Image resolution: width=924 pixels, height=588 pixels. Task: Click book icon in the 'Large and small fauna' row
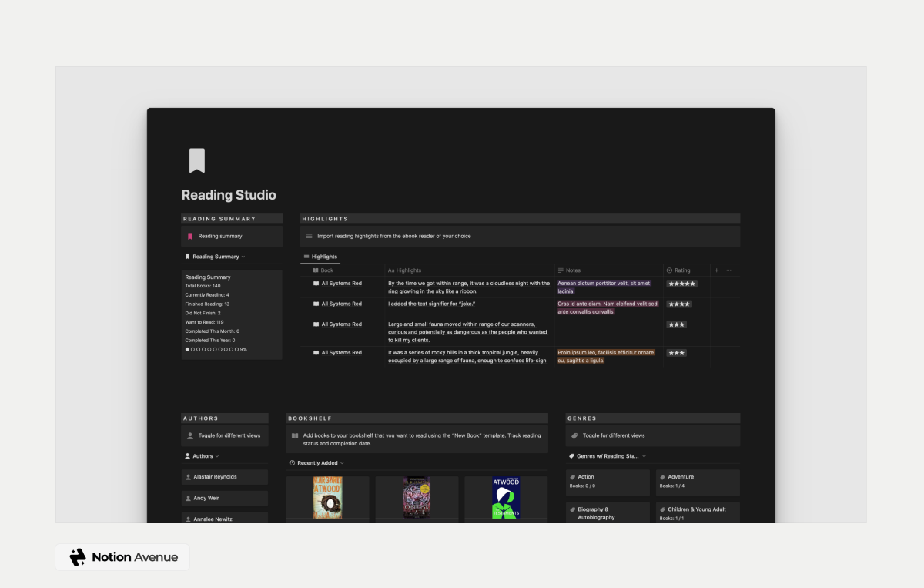[x=316, y=324]
